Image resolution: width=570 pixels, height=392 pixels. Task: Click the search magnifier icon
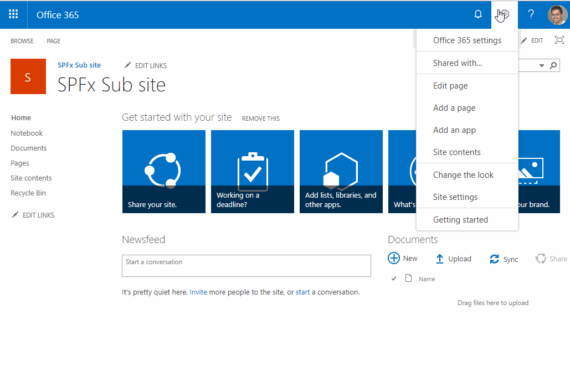click(x=553, y=65)
